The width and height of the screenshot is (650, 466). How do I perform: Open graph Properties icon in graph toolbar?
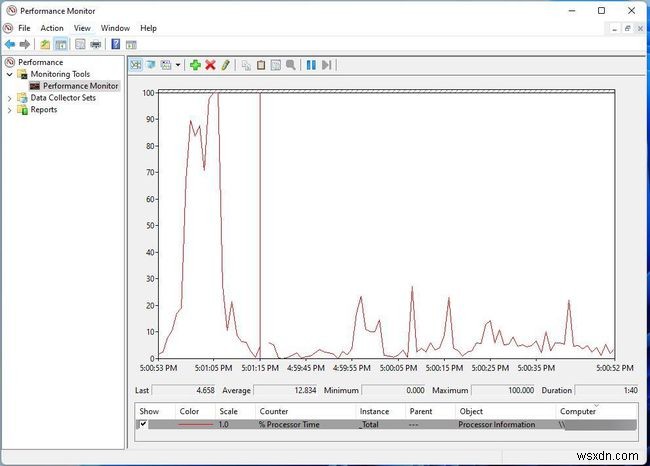pyautogui.click(x=276, y=65)
